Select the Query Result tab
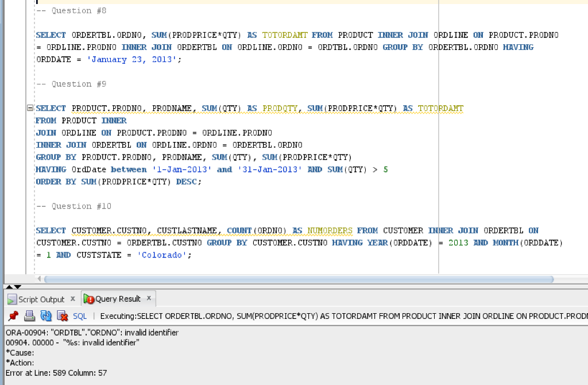588x385 pixels. pyautogui.click(x=118, y=299)
